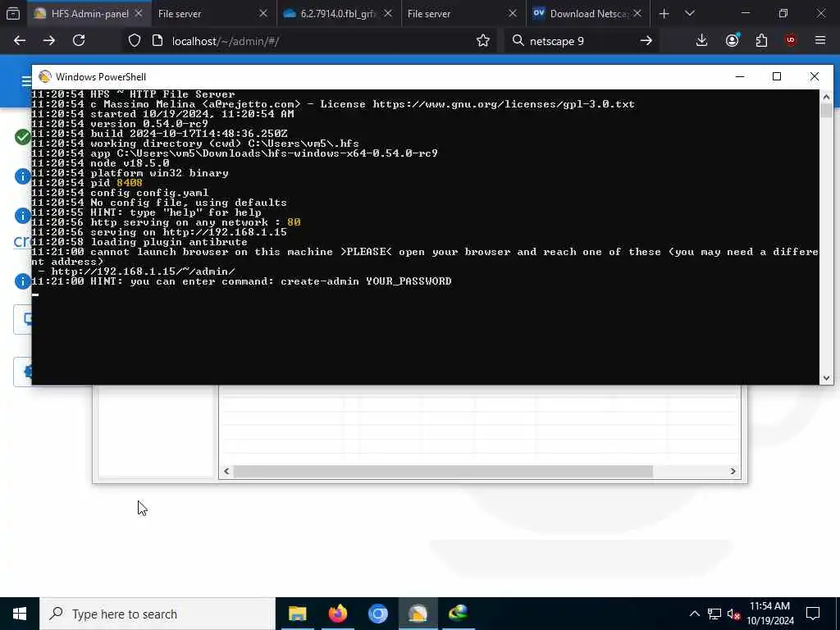Click the horizontal scrollbar thumb in admin panel
Image resolution: width=840 pixels, height=630 pixels.
tap(443, 471)
